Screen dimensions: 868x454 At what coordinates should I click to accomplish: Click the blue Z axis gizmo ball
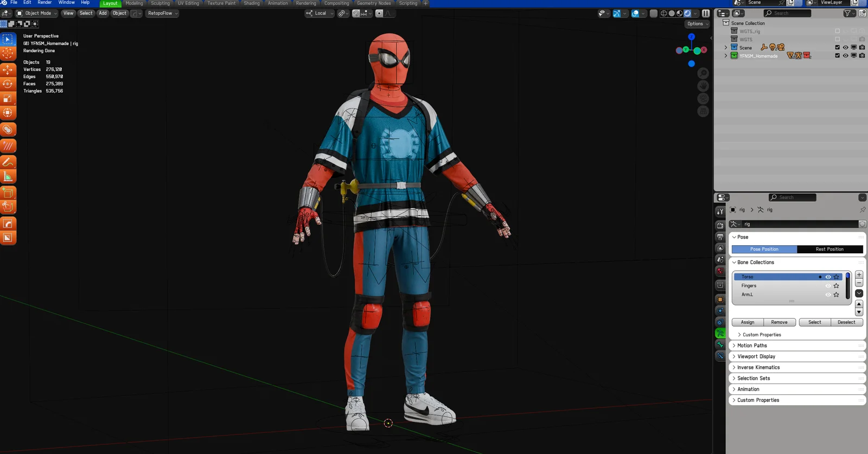coord(691,37)
